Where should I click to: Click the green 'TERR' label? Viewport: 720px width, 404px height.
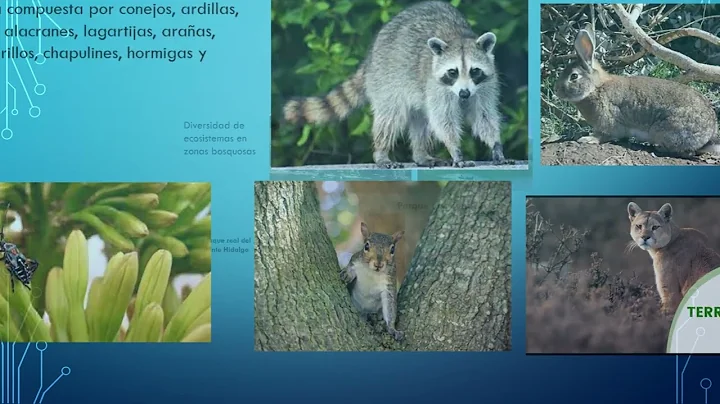703,312
